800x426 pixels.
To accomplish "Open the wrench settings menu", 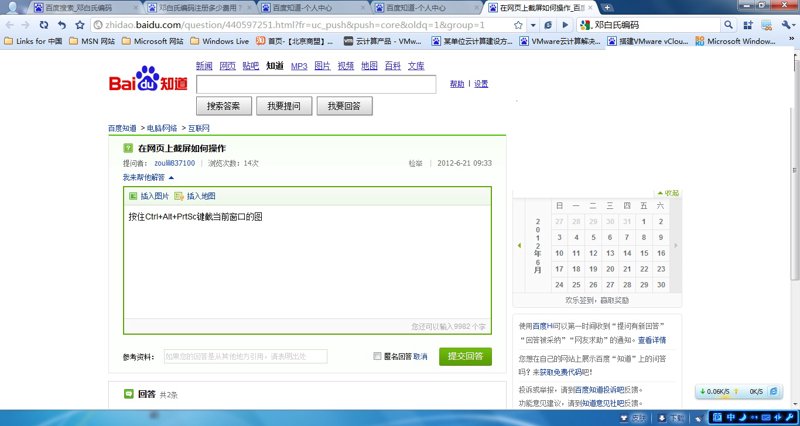I will pyautogui.click(x=786, y=25).
